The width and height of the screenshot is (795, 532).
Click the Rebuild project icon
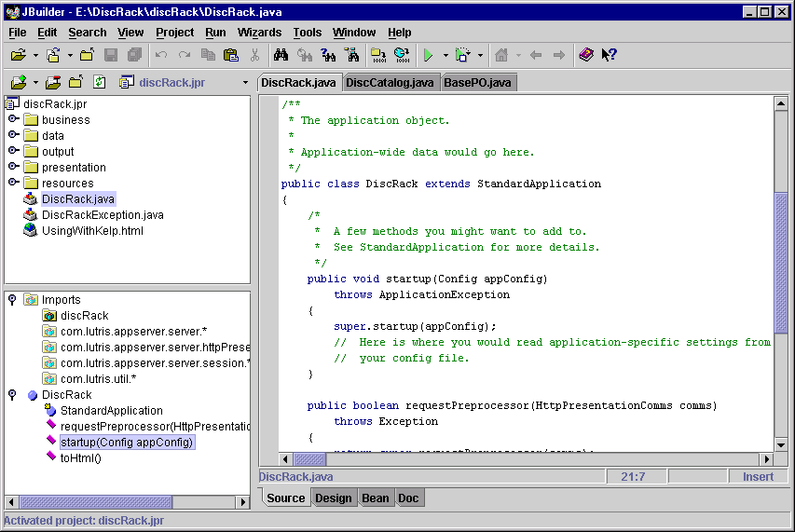point(402,56)
